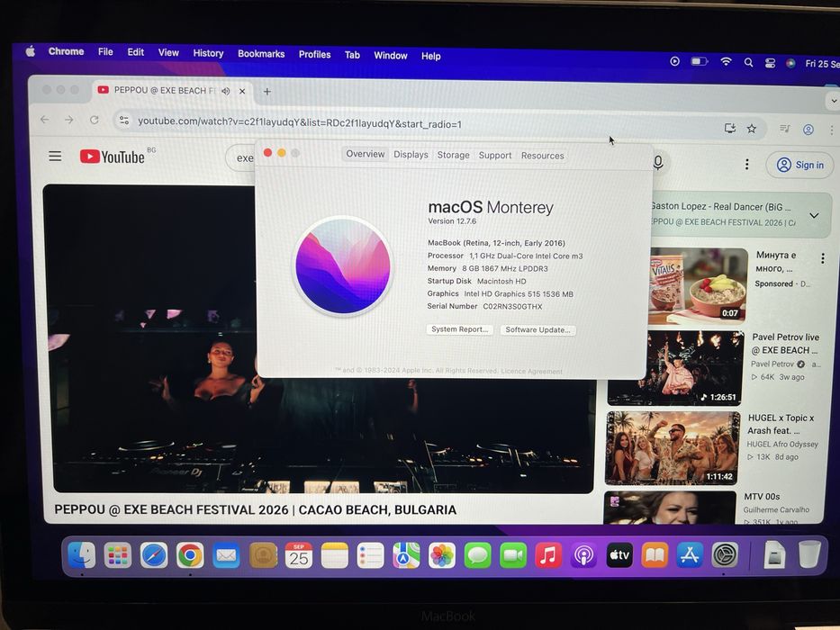Screen dimensions: 840x630
Task: Switch to the Support tab
Action: pyautogui.click(x=495, y=156)
